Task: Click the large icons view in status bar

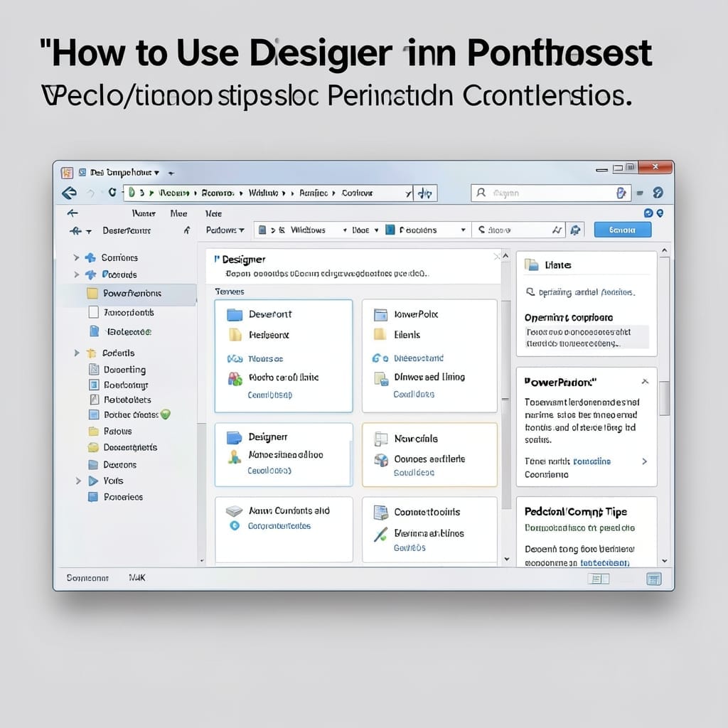Action: (x=654, y=579)
